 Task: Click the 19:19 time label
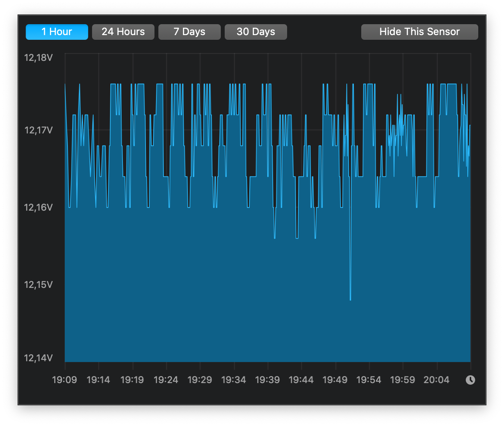[x=132, y=380]
